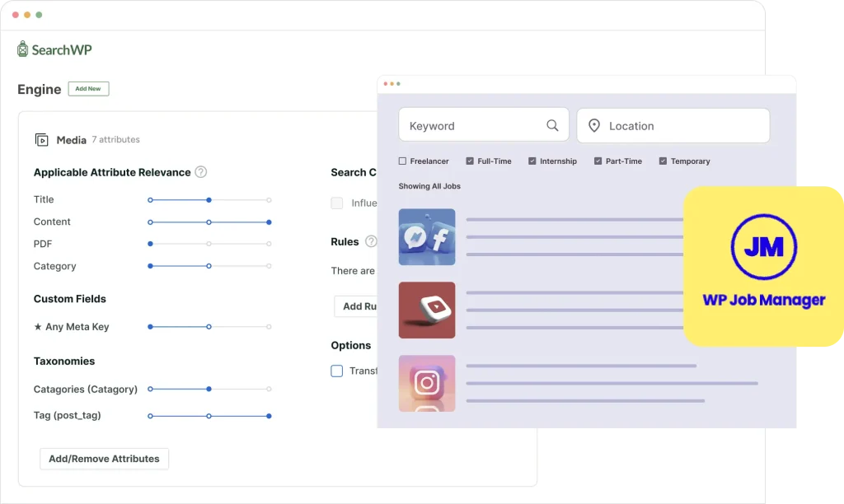The height and width of the screenshot is (504, 844).
Task: Click the SearchWP lantern logo icon
Action: pos(22,49)
